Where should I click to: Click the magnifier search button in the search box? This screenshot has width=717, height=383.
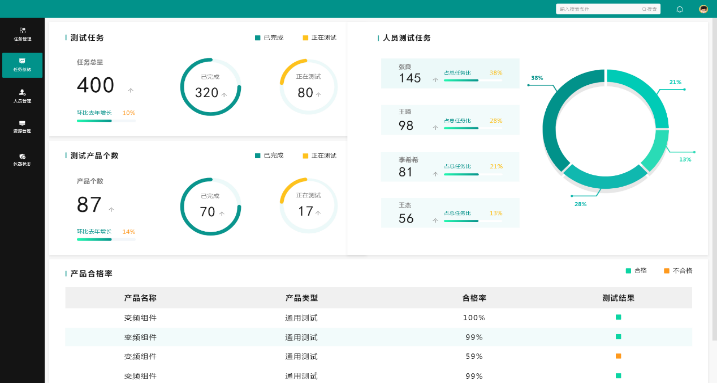[649, 9]
